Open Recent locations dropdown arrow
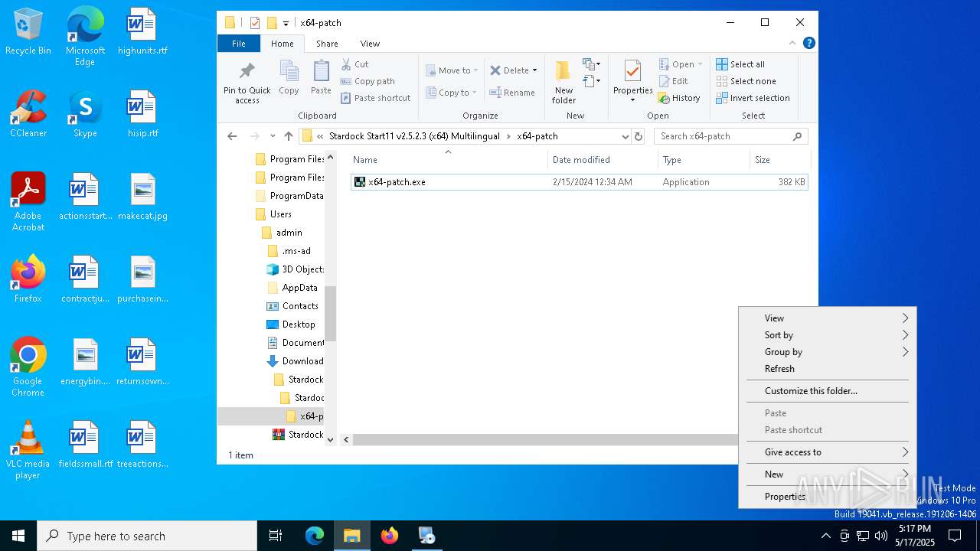The height and width of the screenshot is (551, 980). [272, 136]
